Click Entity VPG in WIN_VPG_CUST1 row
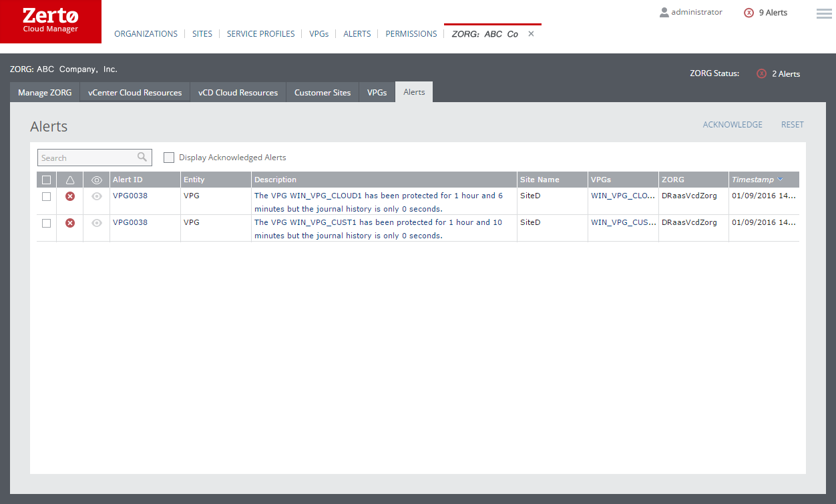836x504 pixels. click(x=192, y=223)
